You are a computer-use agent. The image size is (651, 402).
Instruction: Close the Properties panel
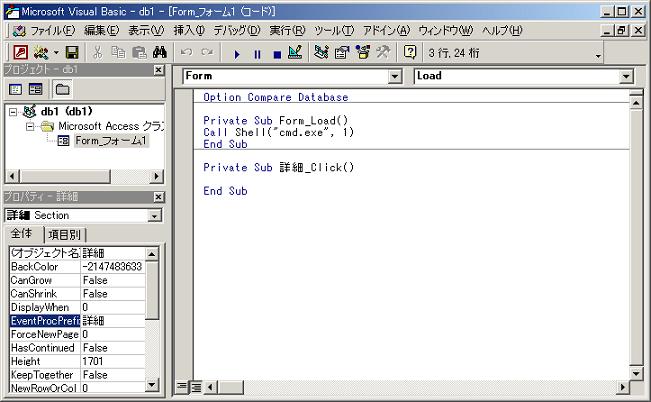tap(159, 197)
